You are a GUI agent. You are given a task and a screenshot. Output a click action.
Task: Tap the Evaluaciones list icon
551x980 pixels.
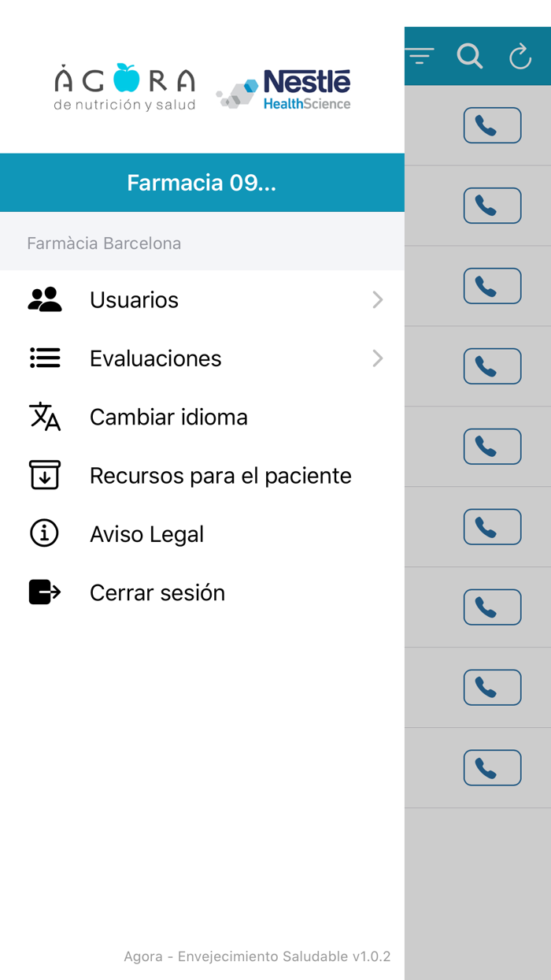45,358
